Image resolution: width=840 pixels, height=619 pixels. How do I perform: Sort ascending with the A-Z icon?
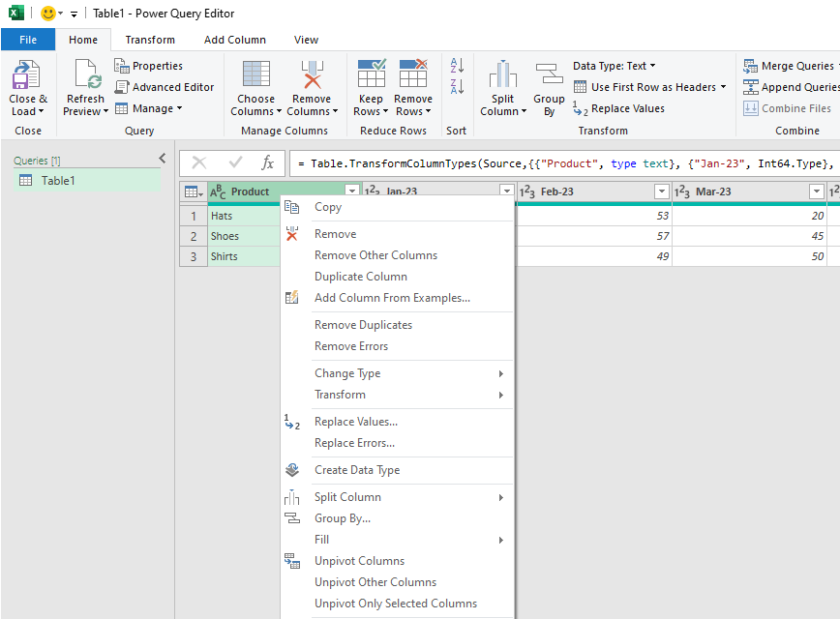coord(455,65)
